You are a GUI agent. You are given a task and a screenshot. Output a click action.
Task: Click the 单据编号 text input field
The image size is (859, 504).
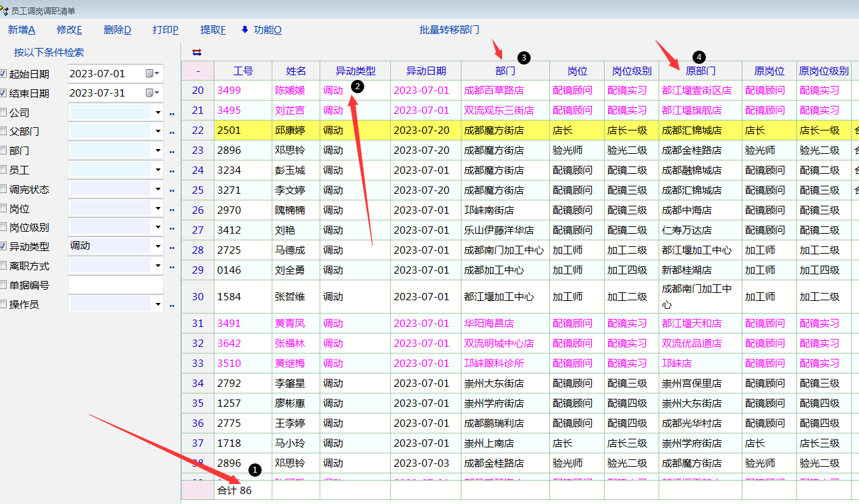(115, 285)
